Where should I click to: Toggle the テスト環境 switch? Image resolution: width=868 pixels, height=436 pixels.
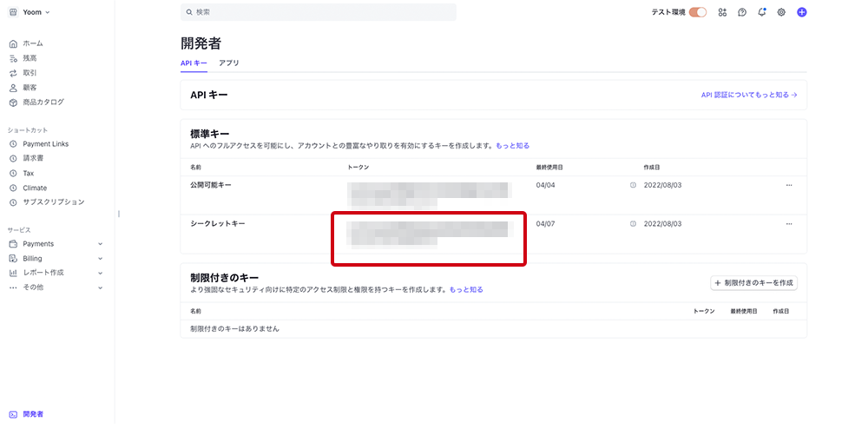coord(698,12)
